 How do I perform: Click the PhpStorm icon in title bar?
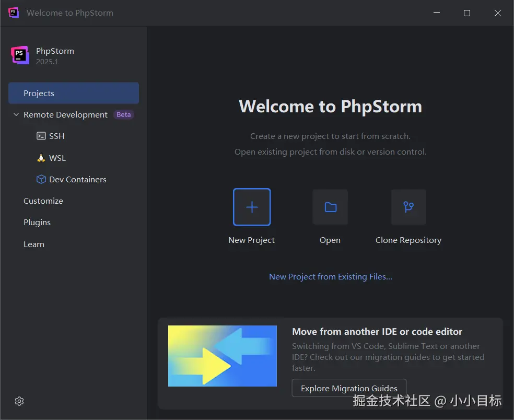click(14, 13)
